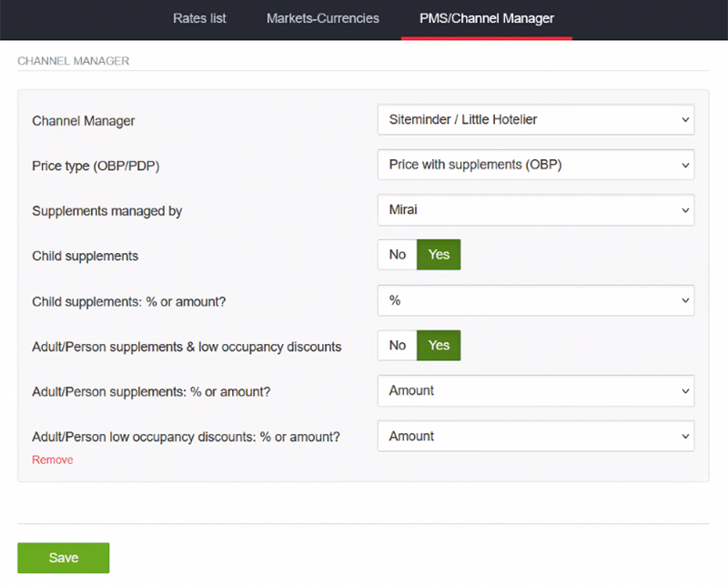Set Adult/Person supplements to No

(x=397, y=345)
